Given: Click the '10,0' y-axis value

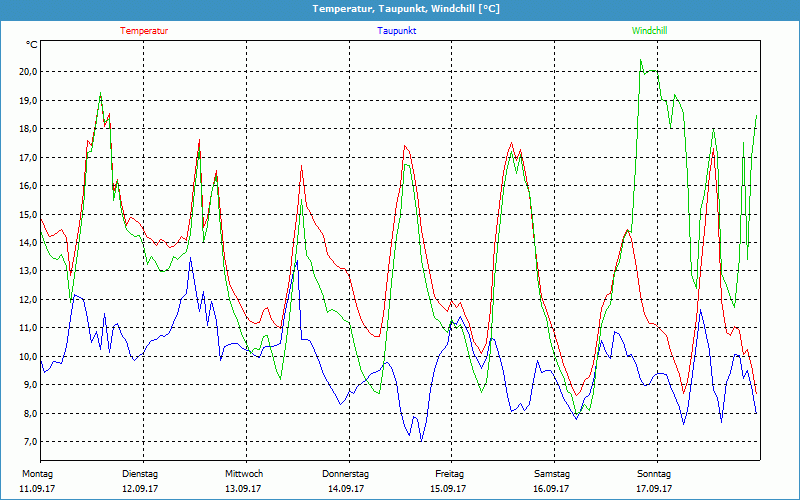Looking at the screenshot, I should [x=28, y=356].
